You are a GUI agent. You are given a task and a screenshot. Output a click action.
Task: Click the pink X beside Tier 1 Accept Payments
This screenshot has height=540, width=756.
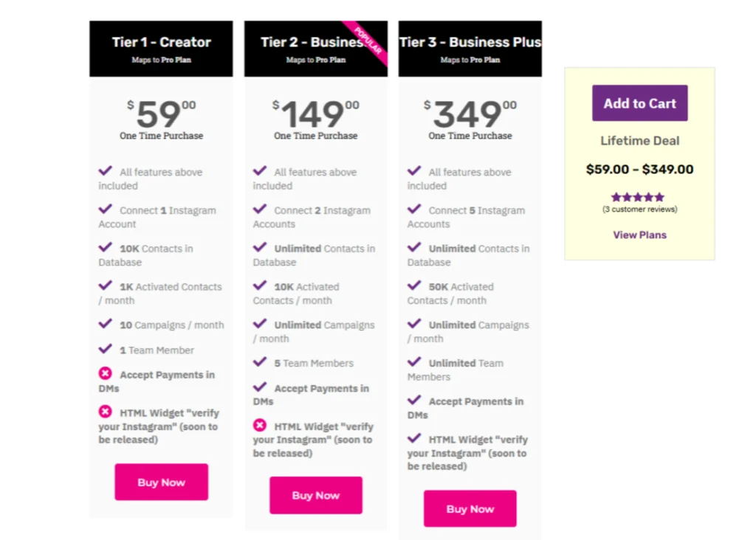pyautogui.click(x=106, y=374)
